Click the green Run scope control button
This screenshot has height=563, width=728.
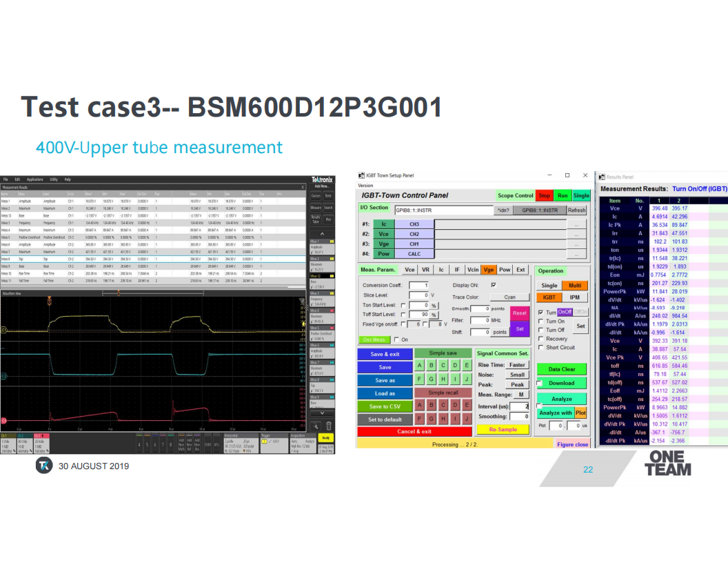pyautogui.click(x=563, y=195)
